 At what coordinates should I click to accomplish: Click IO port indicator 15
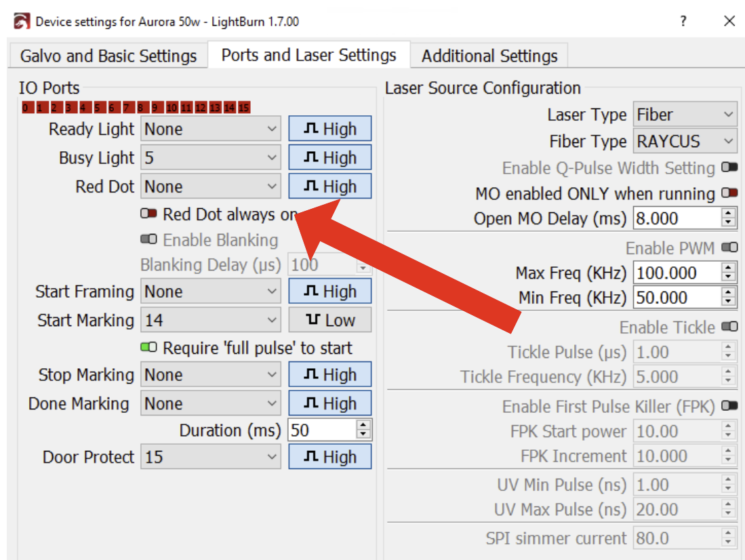click(244, 107)
